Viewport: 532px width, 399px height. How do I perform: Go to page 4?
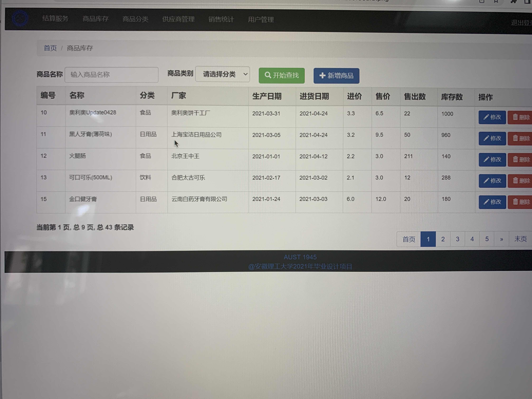point(472,239)
